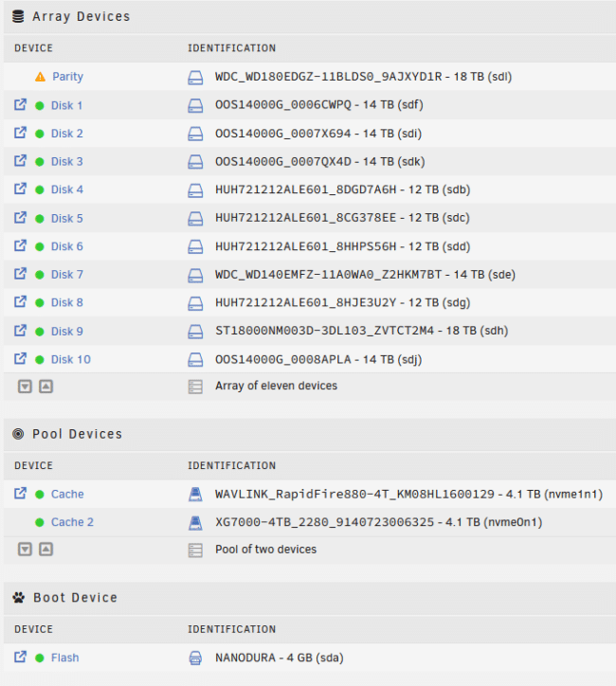
Task: Click the green status dot of Cache 2
Action: click(x=40, y=522)
